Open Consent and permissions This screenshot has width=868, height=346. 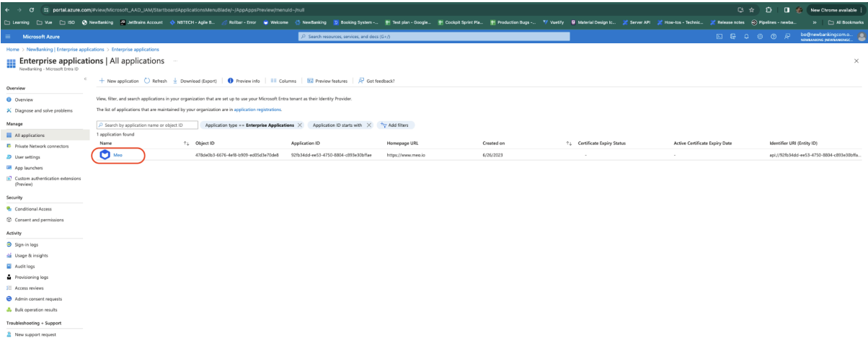click(35, 219)
